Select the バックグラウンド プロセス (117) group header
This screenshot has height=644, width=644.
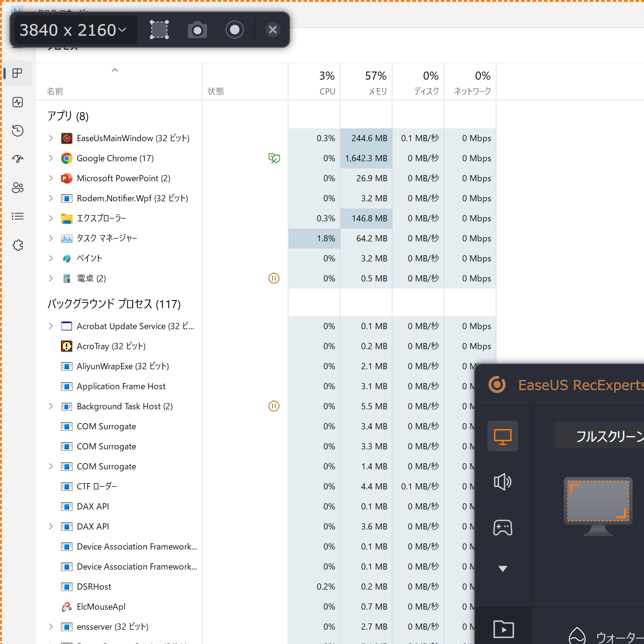114,304
